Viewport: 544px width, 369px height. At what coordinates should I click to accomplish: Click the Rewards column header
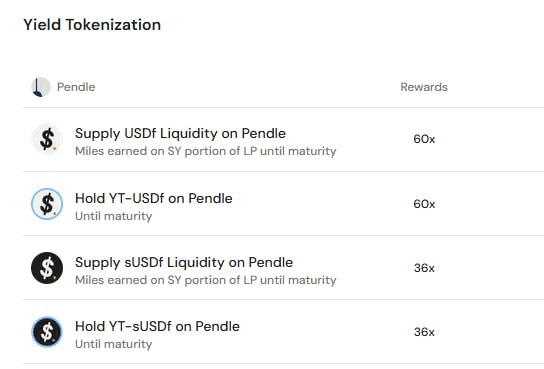[x=424, y=87]
